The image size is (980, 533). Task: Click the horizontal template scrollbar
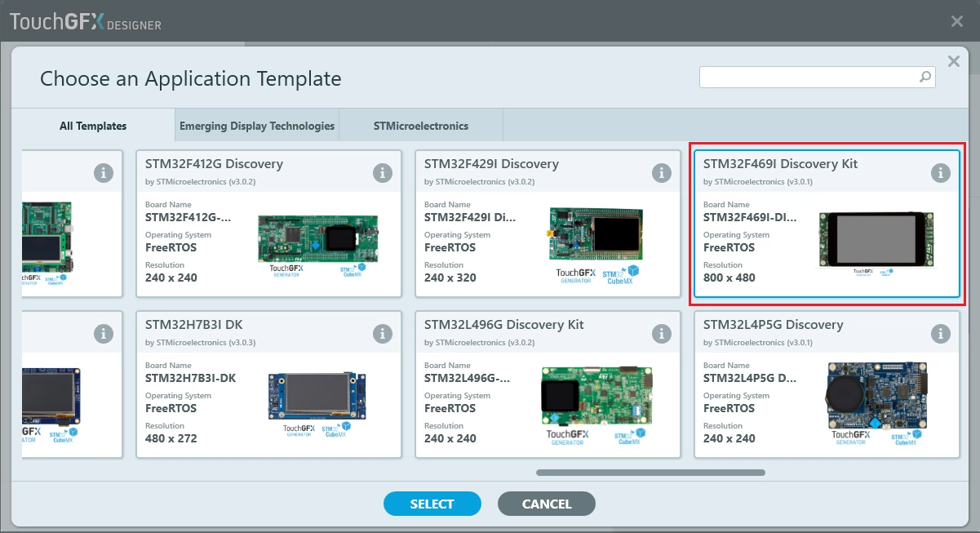tap(651, 473)
